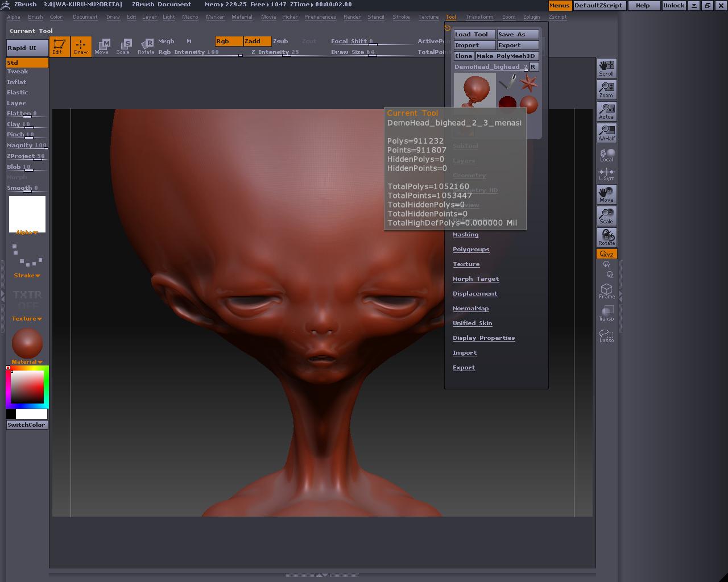
Task: Toggle Edit mode off
Action: click(59, 47)
